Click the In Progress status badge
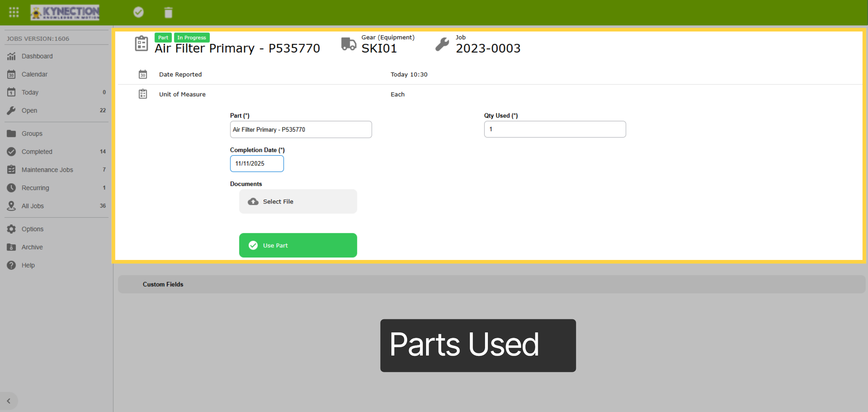Viewport: 868px width, 412px height. click(x=192, y=38)
